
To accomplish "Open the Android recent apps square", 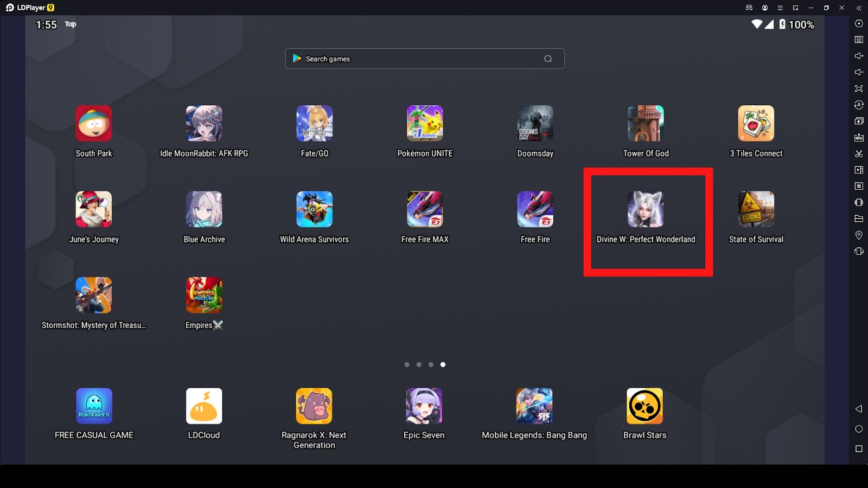I will pyautogui.click(x=859, y=449).
